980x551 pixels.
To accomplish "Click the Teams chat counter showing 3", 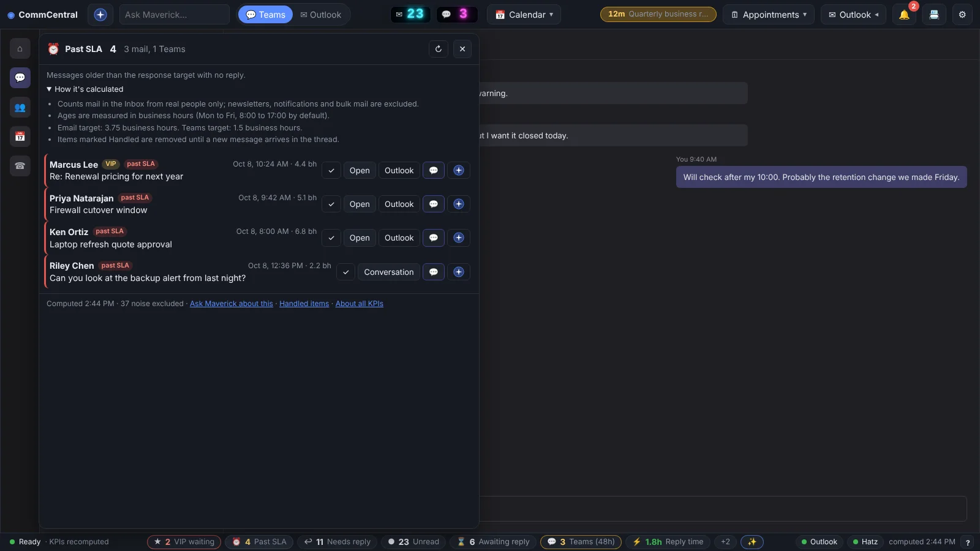I will [x=457, y=14].
